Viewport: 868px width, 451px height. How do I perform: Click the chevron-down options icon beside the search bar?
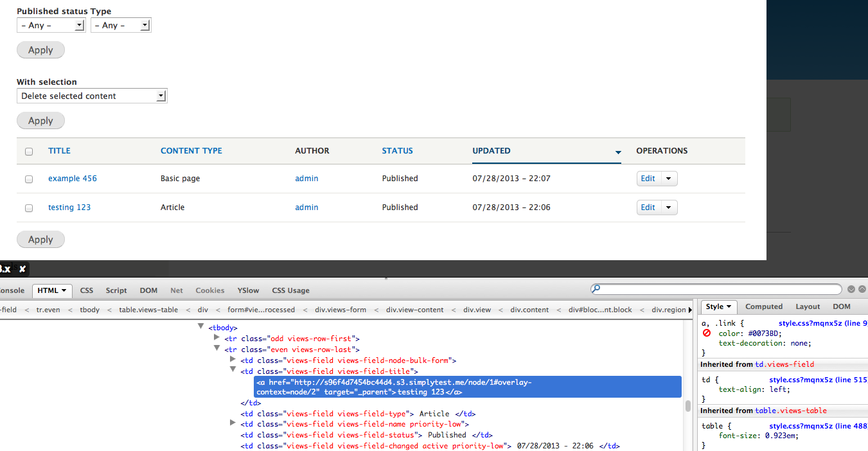851,288
